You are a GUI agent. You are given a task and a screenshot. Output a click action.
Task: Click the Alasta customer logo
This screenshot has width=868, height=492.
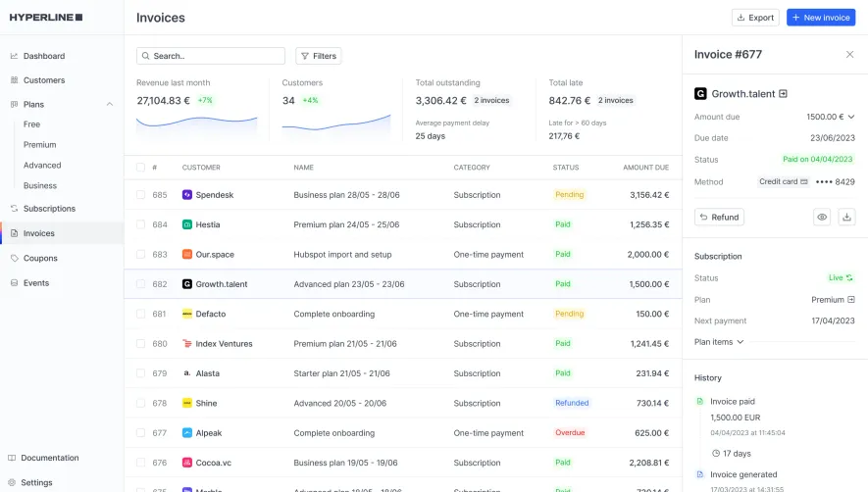[187, 373]
